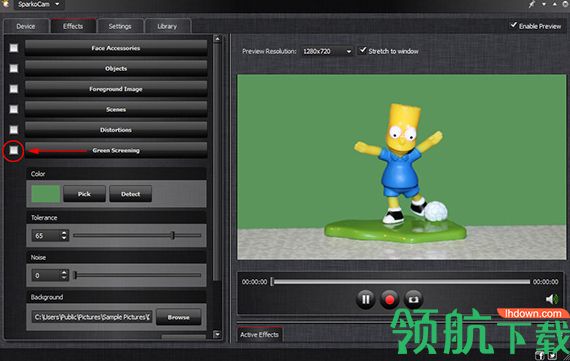
Task: Expand the Foreground Image section
Action: coord(116,89)
